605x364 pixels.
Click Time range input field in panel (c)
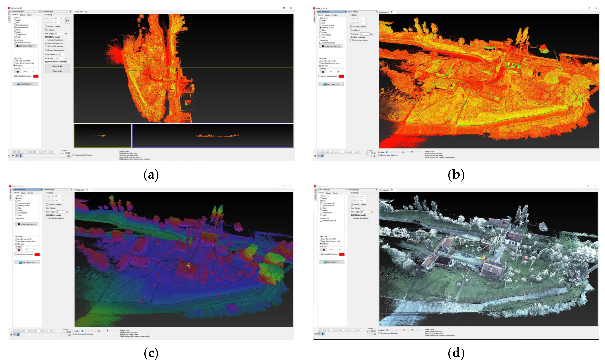[x=60, y=212]
